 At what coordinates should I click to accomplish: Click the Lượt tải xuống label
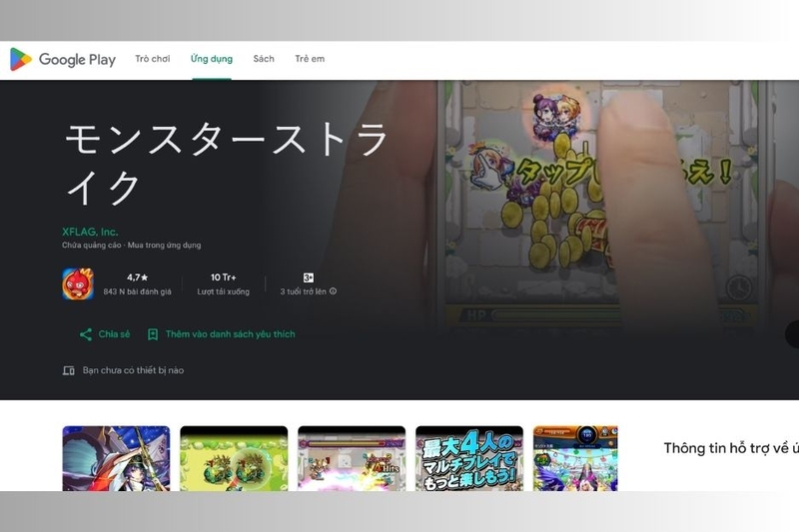click(223, 291)
